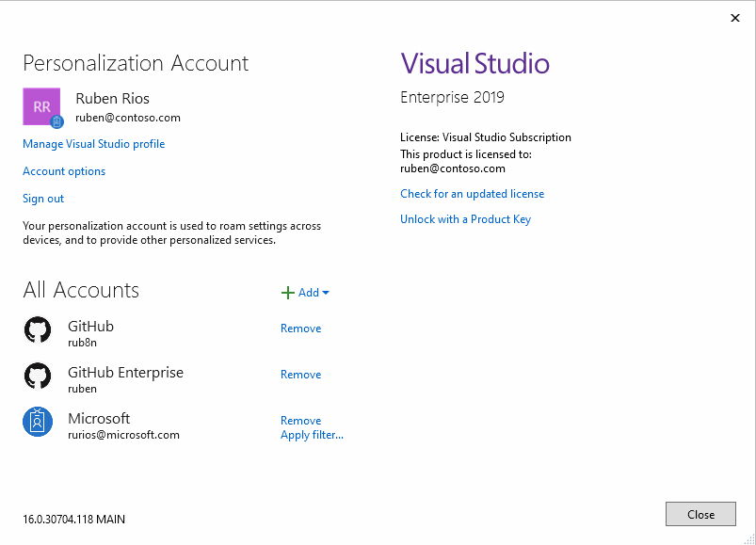Click the RR profile avatar

pos(40,105)
